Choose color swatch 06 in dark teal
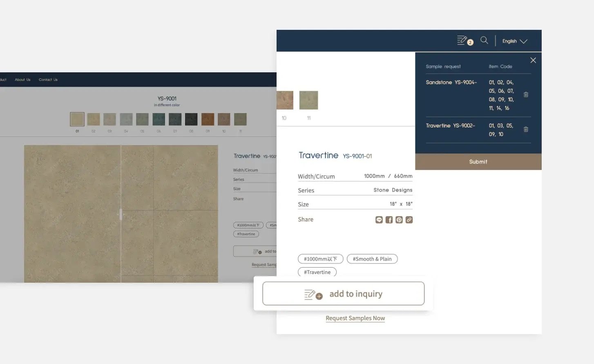The height and width of the screenshot is (364, 594). [x=159, y=119]
